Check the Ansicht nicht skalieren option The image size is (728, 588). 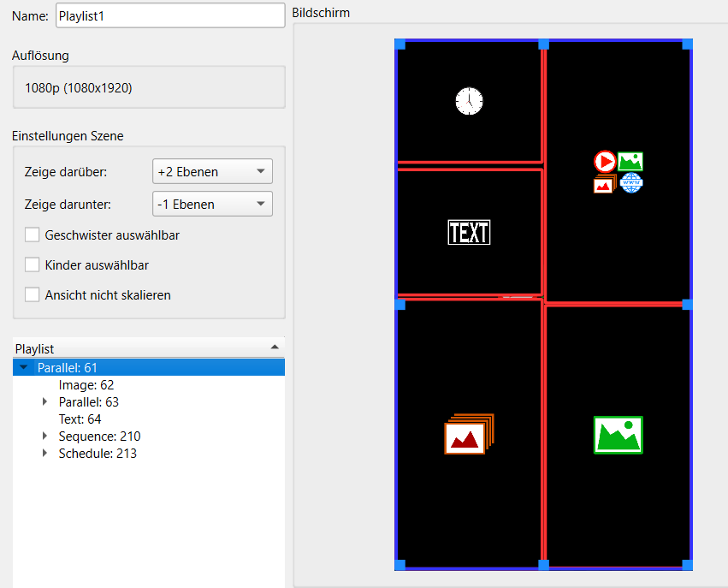tap(33, 294)
